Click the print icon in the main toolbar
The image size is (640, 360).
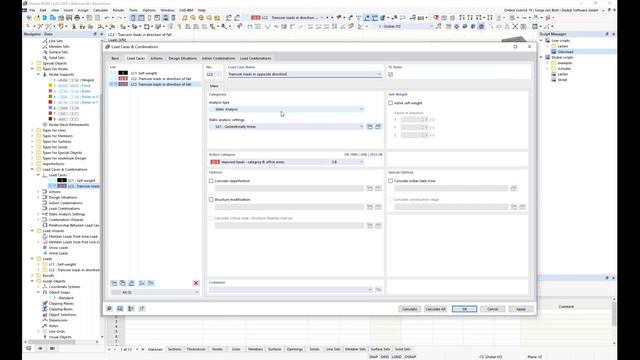(77, 18)
